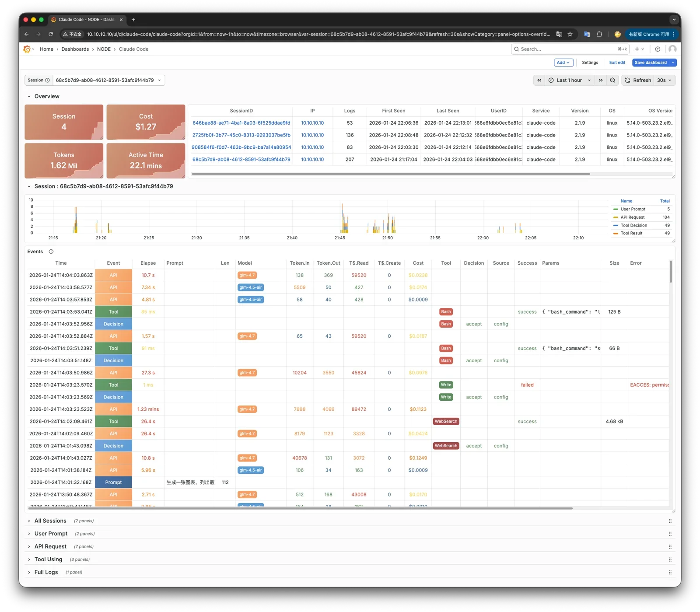
Task: Toggle API Request series in legend
Action: coord(632,217)
